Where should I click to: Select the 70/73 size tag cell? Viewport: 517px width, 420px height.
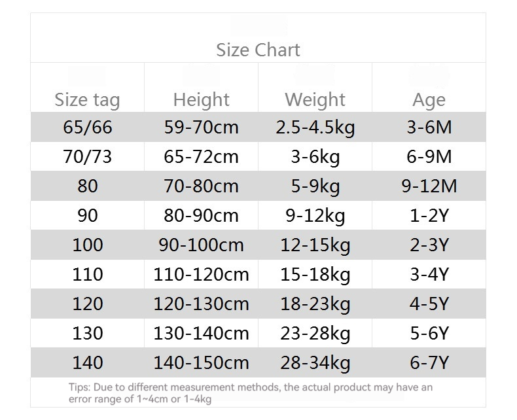pyautogui.click(x=87, y=156)
